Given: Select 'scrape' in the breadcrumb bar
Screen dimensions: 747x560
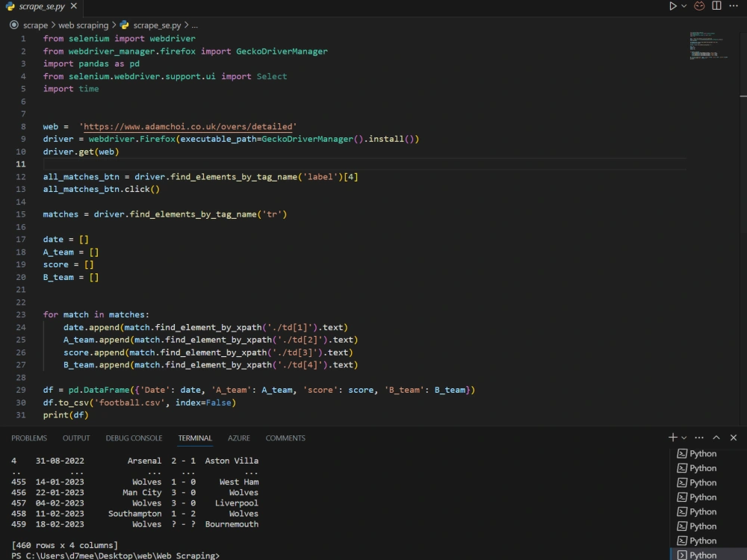Looking at the screenshot, I should coord(34,25).
